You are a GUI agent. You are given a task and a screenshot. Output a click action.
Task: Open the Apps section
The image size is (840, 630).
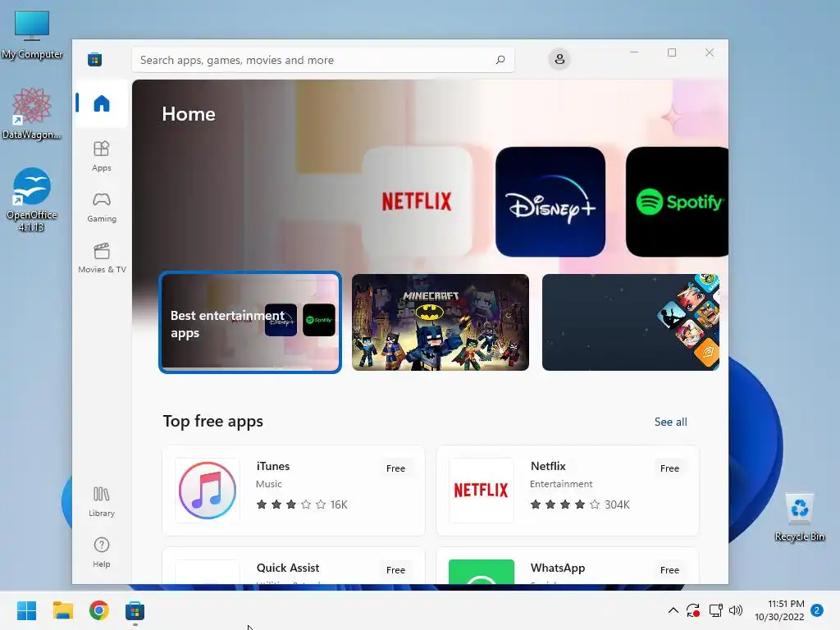tap(101, 156)
